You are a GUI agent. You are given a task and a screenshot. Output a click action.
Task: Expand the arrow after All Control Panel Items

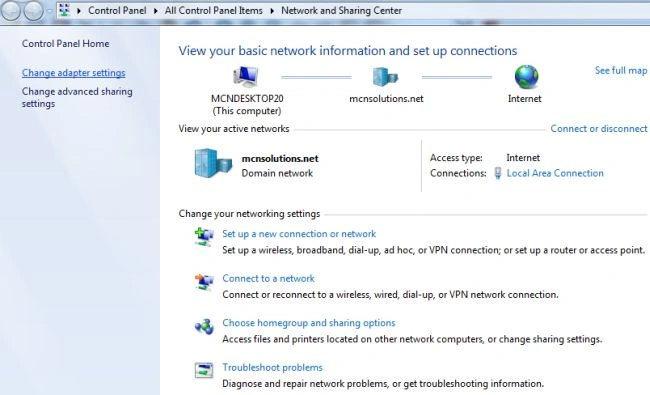click(272, 11)
